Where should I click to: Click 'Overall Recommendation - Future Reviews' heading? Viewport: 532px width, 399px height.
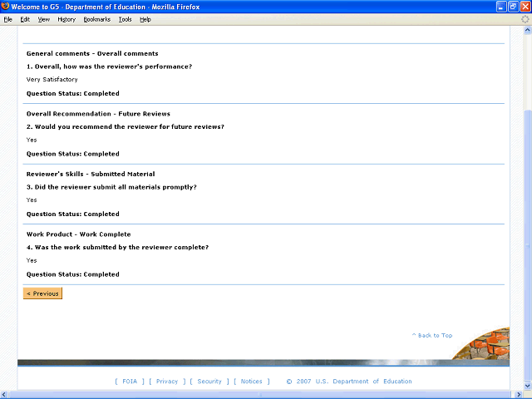point(98,114)
